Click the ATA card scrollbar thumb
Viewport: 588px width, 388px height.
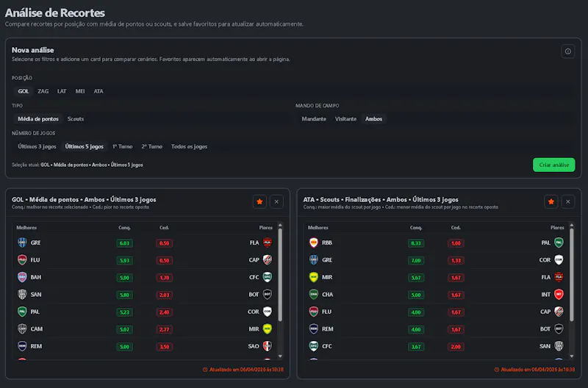(x=572, y=274)
